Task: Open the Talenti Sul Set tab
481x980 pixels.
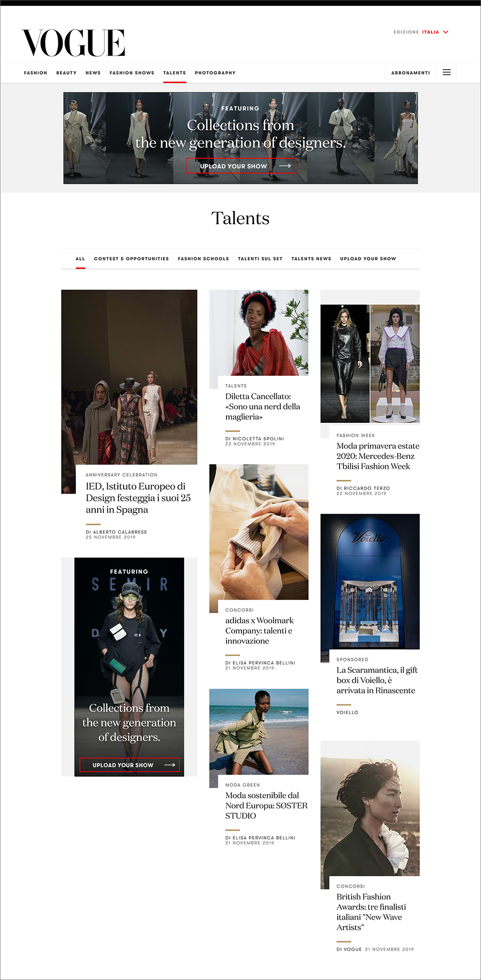Action: 260,259
